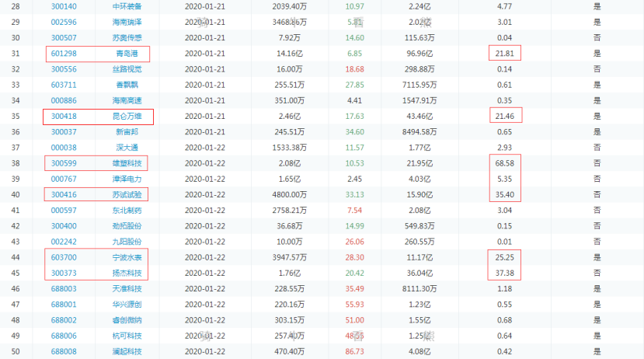This screenshot has height=359, width=644.
Task: Select price 55.93 in 华兴源创 row
Action: coord(354,305)
